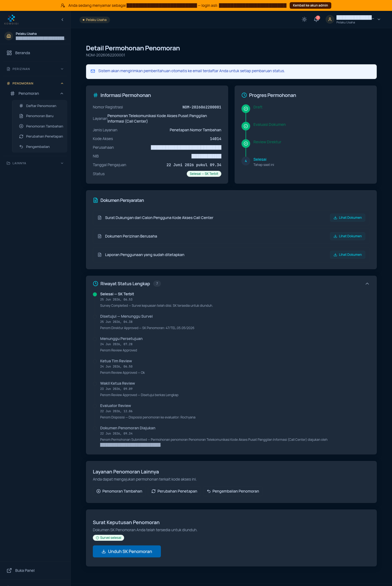Click the user avatar icon in header

pos(330,19)
